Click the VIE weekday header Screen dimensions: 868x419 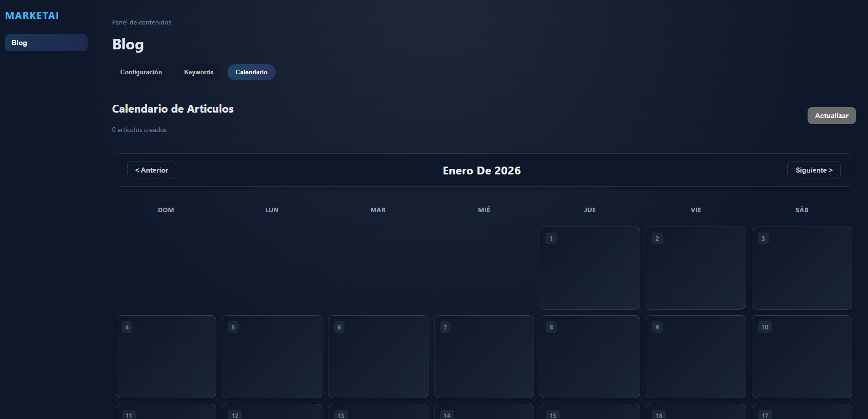pos(696,210)
